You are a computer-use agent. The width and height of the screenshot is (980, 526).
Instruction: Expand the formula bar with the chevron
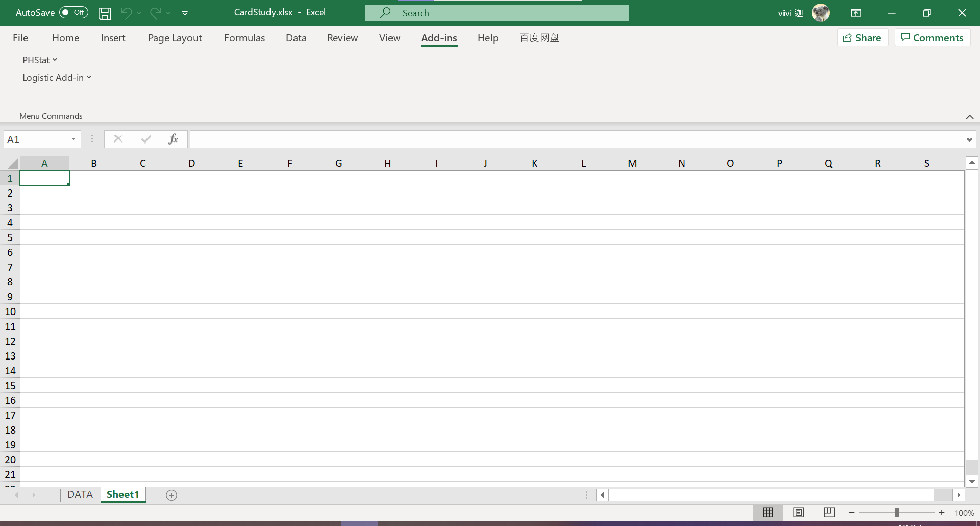969,139
